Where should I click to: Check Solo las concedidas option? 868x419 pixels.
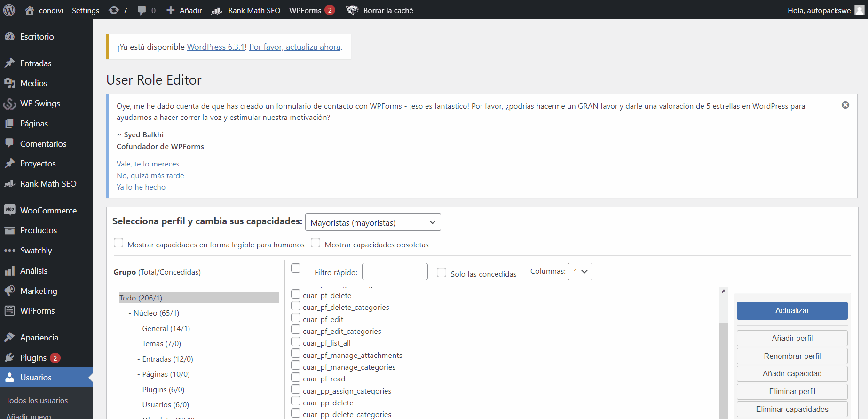[x=442, y=273]
